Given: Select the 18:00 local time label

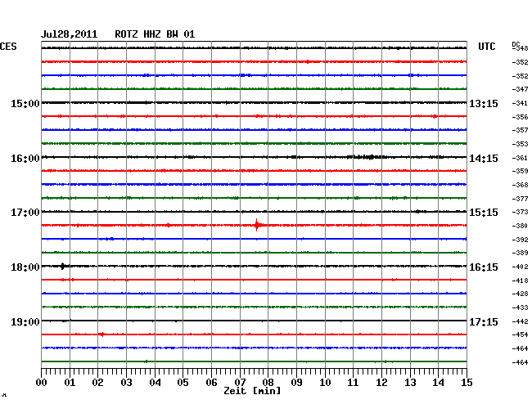Looking at the screenshot, I should [25, 267].
